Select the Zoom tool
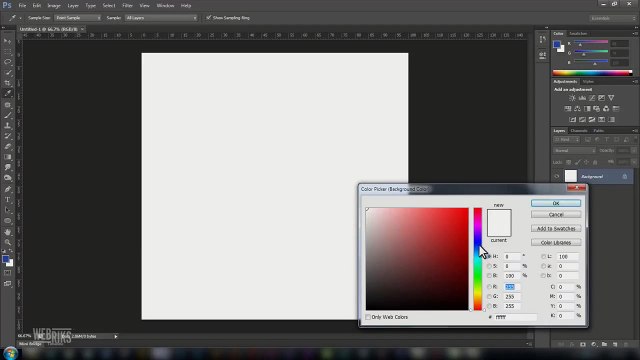The width and height of the screenshot is (640, 360). (7, 242)
